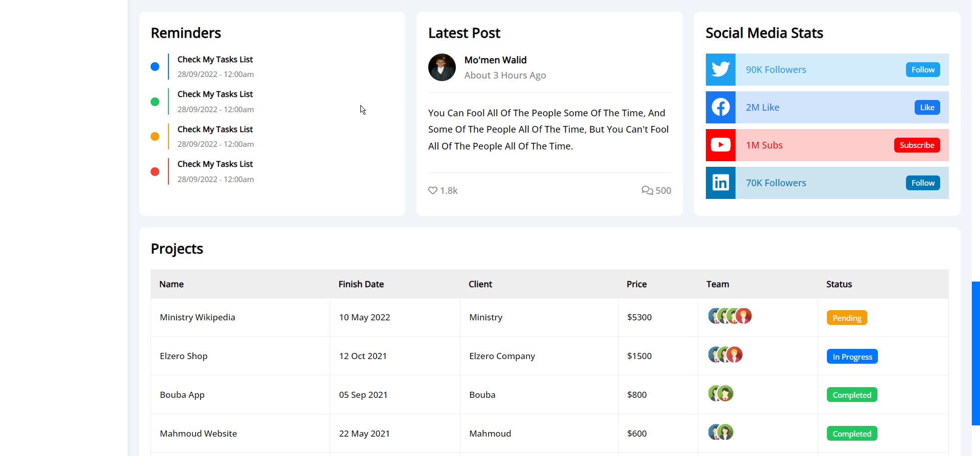980x456 pixels.
Task: Subscribe to the YouTube channel
Action: tap(916, 145)
